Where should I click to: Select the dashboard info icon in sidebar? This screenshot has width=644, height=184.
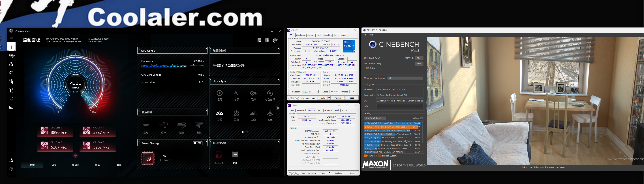pos(11,47)
